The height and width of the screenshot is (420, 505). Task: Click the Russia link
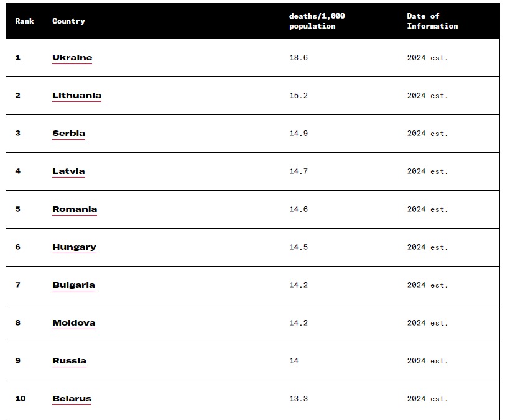click(69, 361)
